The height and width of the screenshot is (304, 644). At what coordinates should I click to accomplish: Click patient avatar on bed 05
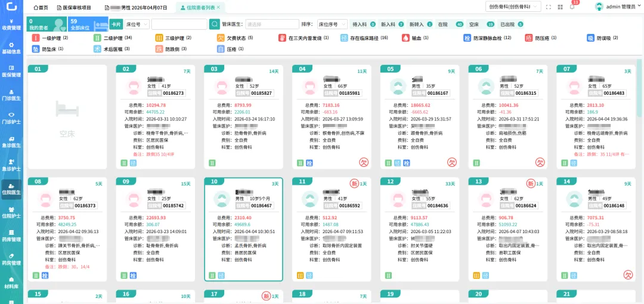[x=398, y=86]
